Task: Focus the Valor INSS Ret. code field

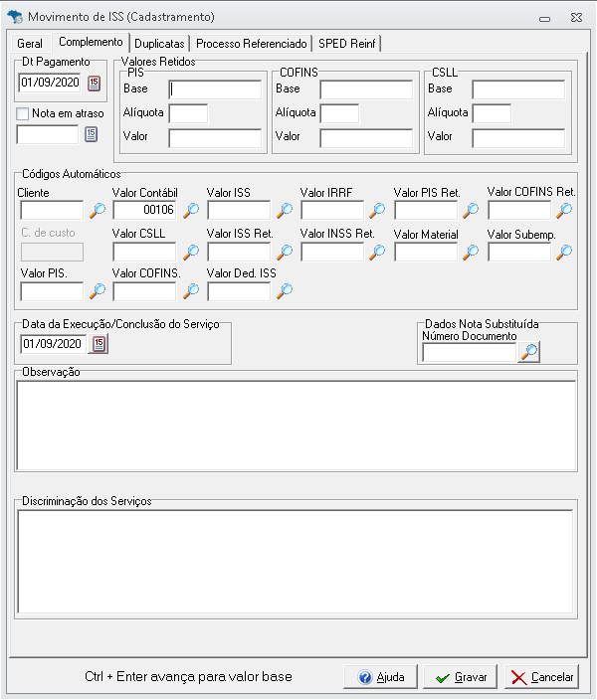Action: tap(332, 253)
